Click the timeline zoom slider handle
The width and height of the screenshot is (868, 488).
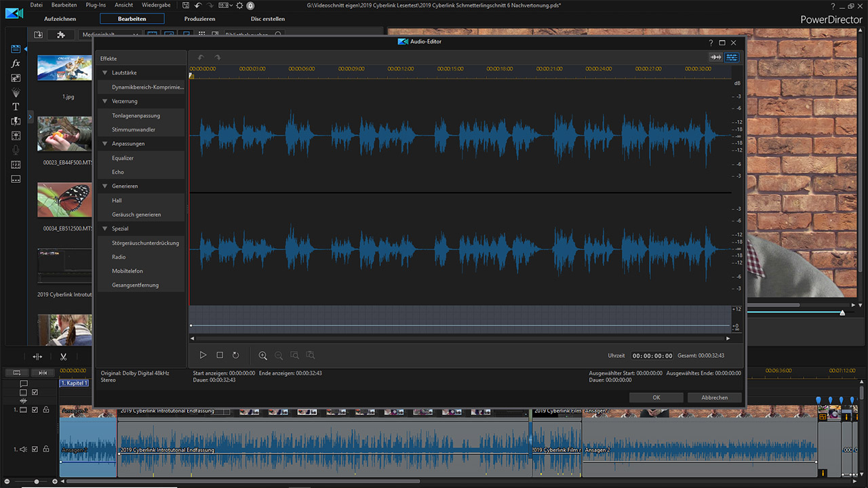pyautogui.click(x=36, y=481)
